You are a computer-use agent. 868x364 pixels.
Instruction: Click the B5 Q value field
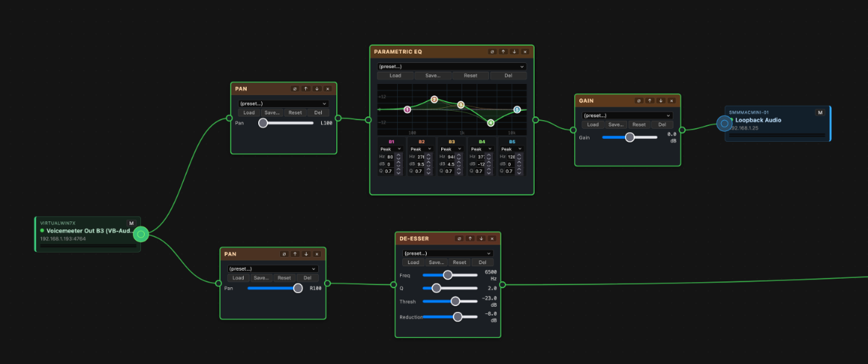click(509, 172)
